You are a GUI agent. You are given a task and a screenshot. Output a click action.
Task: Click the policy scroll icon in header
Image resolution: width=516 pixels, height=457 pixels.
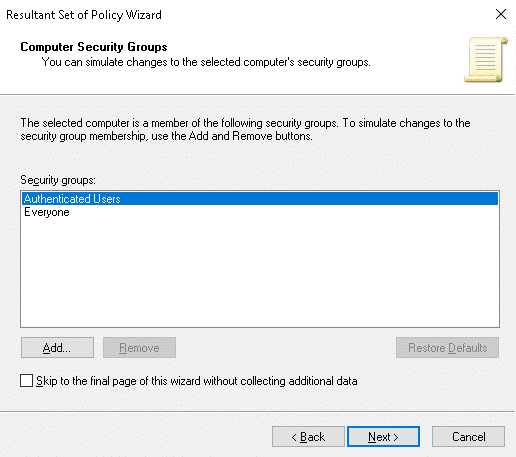(x=486, y=59)
